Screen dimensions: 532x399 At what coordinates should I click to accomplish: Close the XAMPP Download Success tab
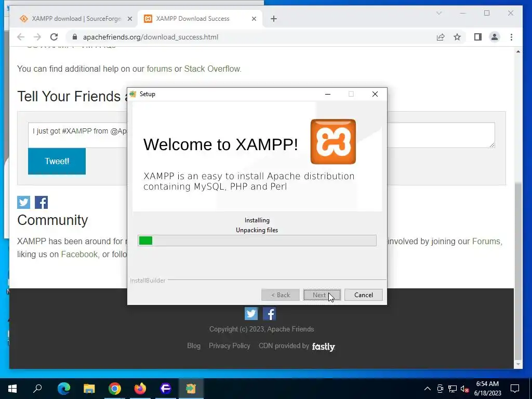point(254,19)
